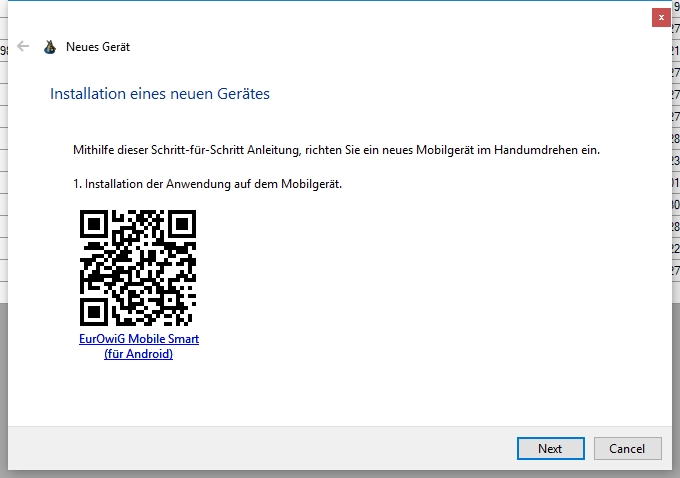Click the heading "Installation eines neuen Gerätes"
This screenshot has height=478, width=680.
click(160, 94)
